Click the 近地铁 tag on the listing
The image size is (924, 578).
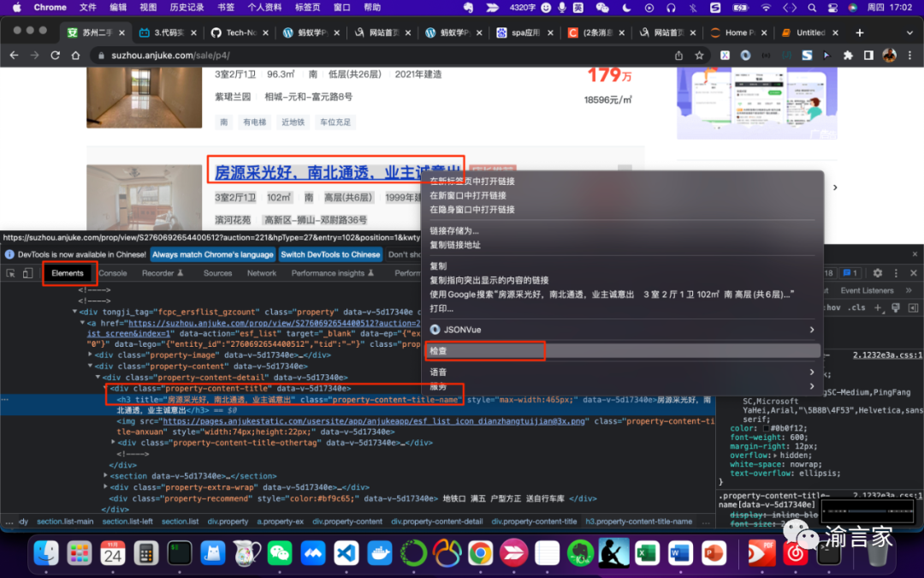(x=293, y=122)
